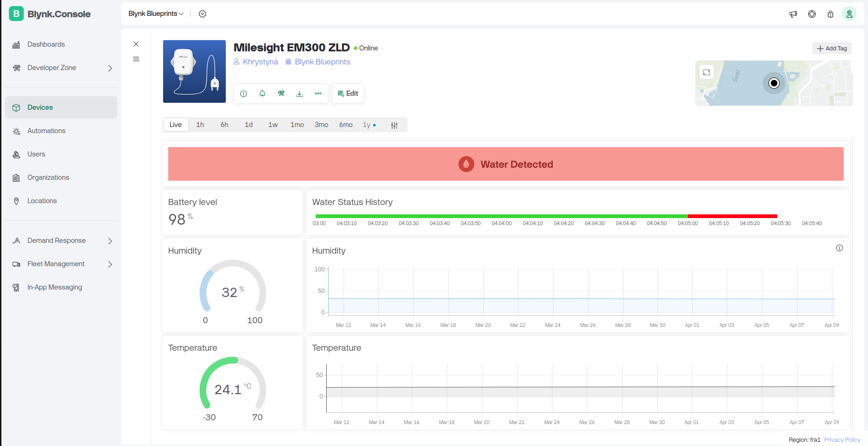
Task: Open the settings gear beside Blynk Blueprints
Action: [x=202, y=14]
